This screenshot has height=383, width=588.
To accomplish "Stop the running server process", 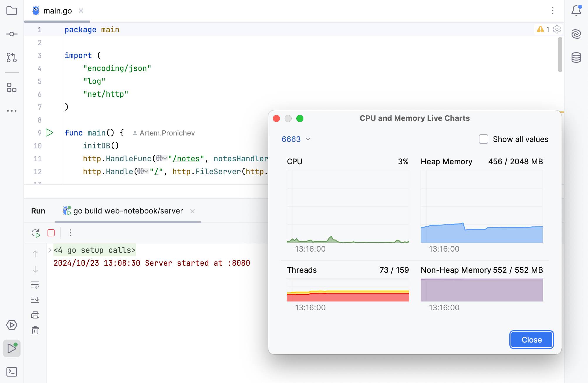I will click(51, 233).
